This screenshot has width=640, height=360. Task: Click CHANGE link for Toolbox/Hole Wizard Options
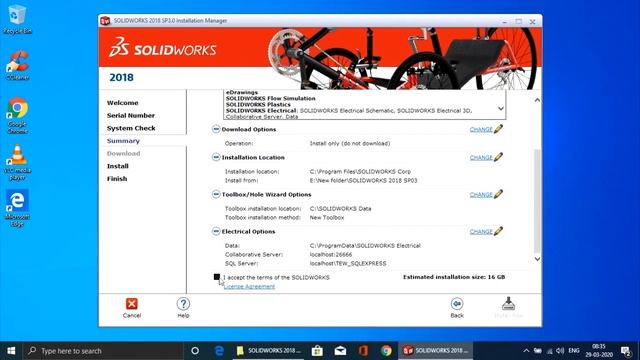pyautogui.click(x=481, y=195)
